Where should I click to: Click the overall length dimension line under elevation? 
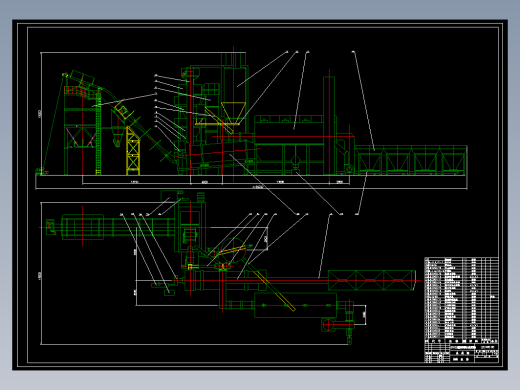[251, 188]
